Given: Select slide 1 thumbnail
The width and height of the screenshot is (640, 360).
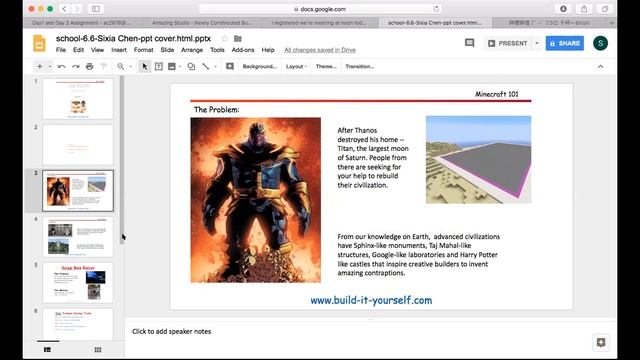Looking at the screenshot, I should coord(78,99).
